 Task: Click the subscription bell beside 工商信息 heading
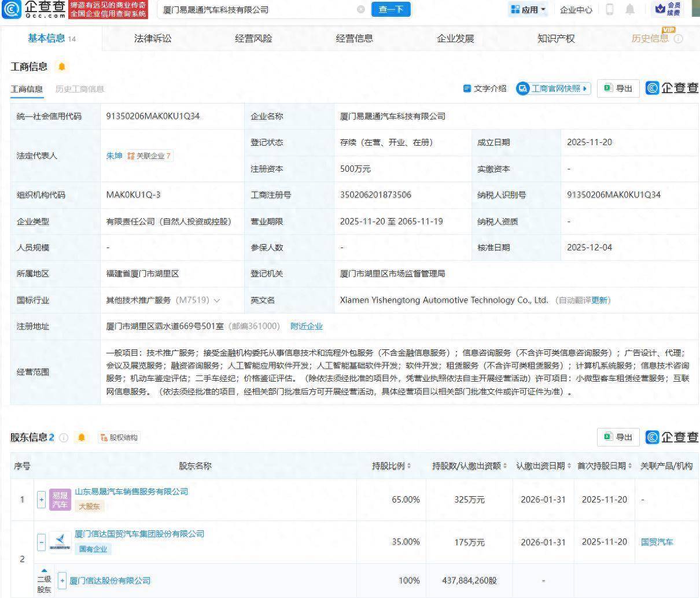point(63,67)
